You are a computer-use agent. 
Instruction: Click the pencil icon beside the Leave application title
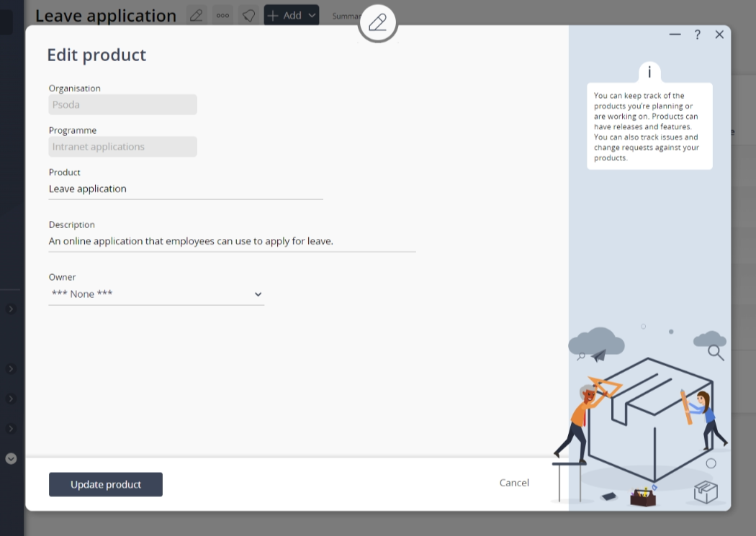point(196,15)
